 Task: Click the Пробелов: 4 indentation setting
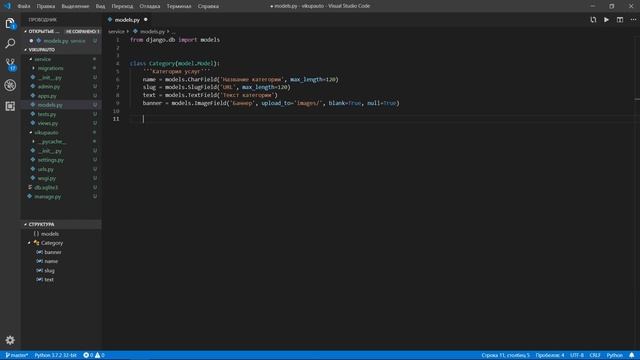[x=550, y=355]
